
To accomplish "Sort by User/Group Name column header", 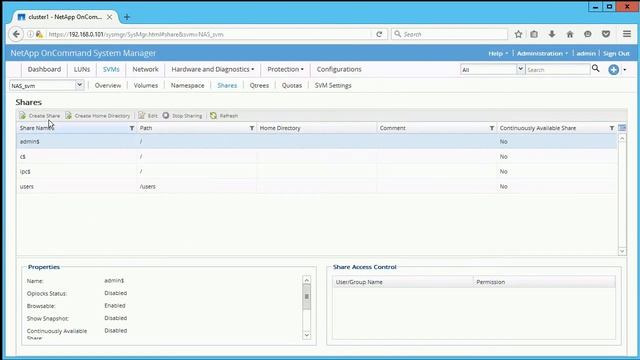I will pyautogui.click(x=403, y=282).
